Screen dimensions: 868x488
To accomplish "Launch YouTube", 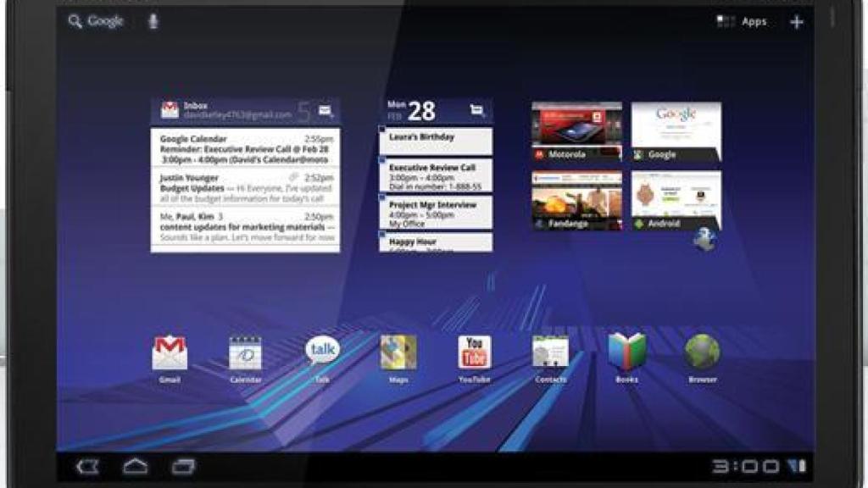I will click(x=476, y=349).
